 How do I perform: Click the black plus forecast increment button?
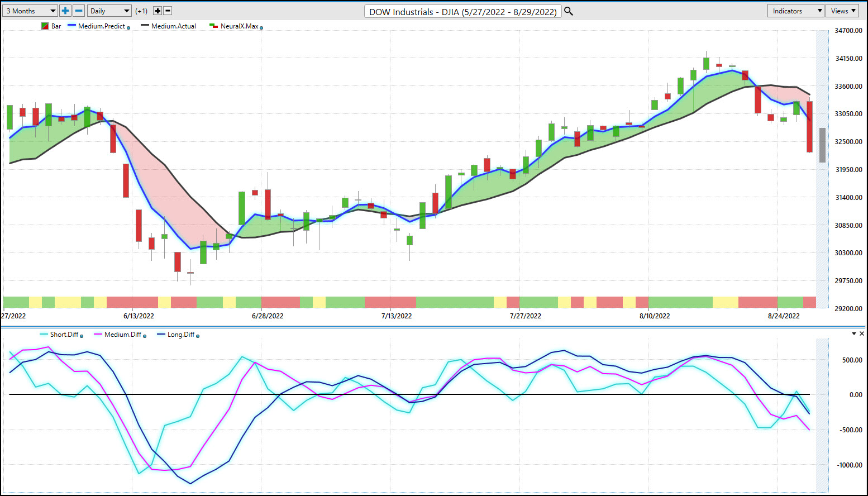[x=158, y=11]
